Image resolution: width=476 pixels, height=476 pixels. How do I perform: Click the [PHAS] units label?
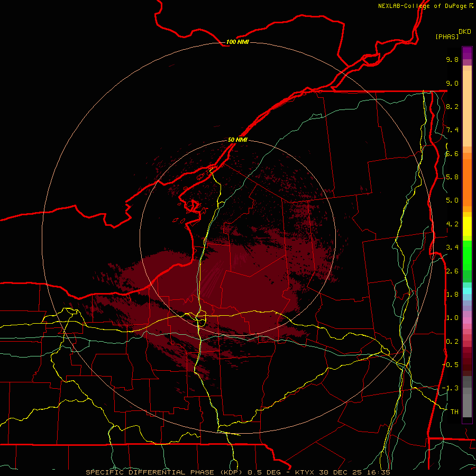point(447,36)
